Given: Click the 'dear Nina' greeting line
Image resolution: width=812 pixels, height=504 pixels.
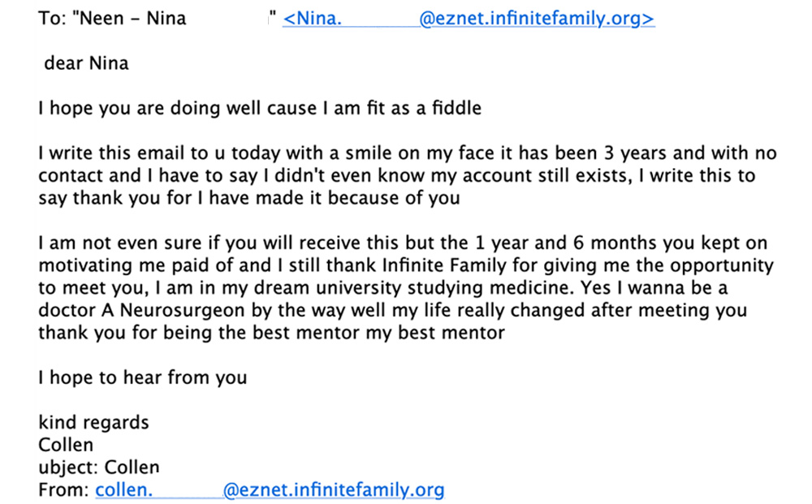Looking at the screenshot, I should 87,63.
